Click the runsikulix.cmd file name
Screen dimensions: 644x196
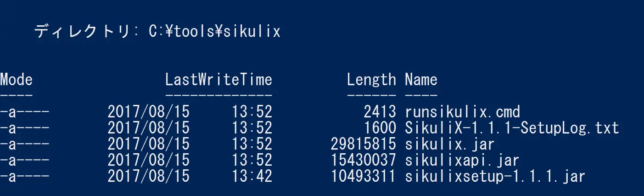[463, 112]
